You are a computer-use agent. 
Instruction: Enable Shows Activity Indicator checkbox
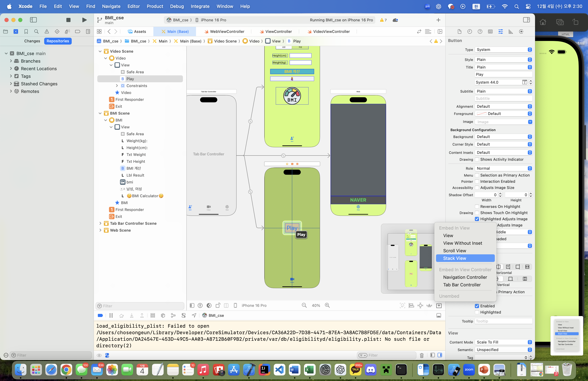pos(477,160)
